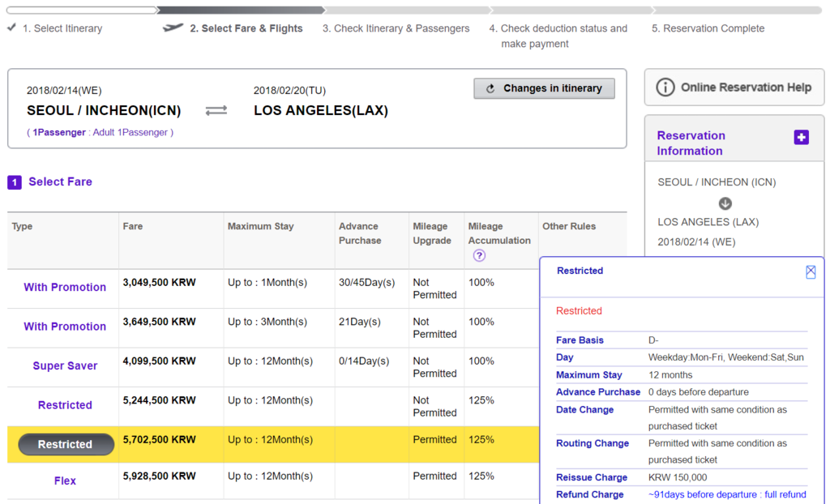Viewport: 830px width, 504px height.
Task: Expand Reservation Information with plus icon
Action: 801,138
